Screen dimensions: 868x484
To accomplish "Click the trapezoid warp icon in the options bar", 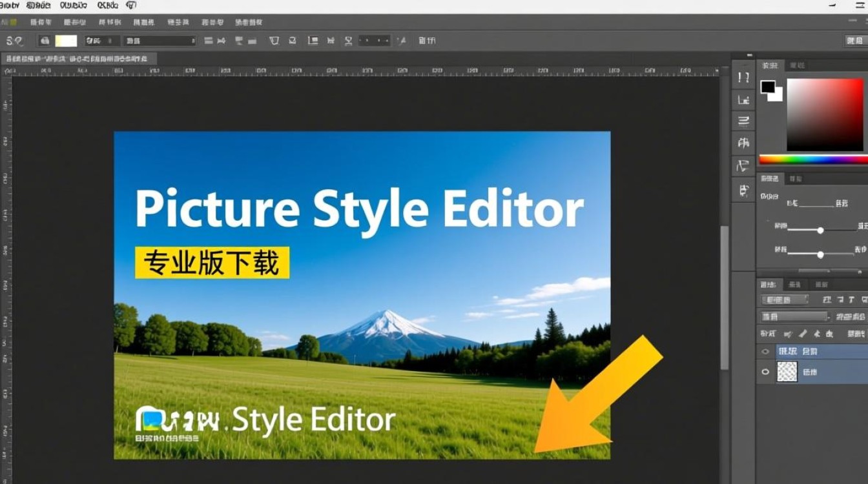I will pyautogui.click(x=273, y=40).
